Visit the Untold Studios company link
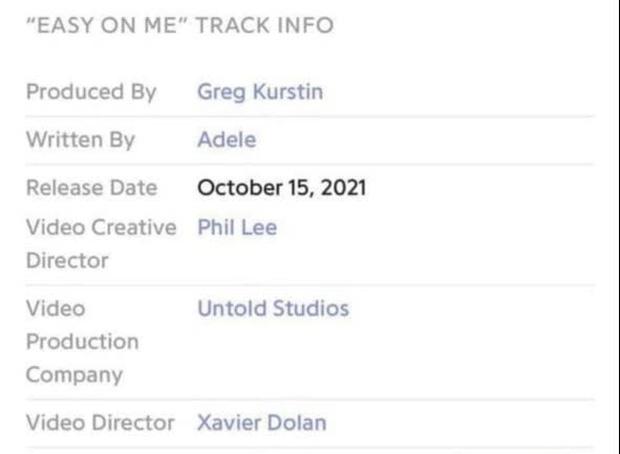The width and height of the screenshot is (620, 454). (x=273, y=308)
